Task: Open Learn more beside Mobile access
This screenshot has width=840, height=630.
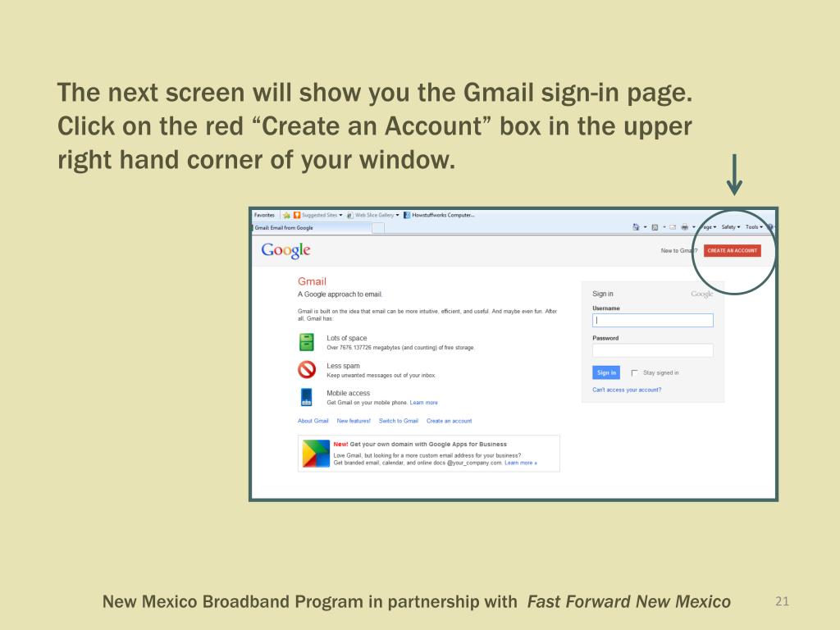Action: pos(424,403)
